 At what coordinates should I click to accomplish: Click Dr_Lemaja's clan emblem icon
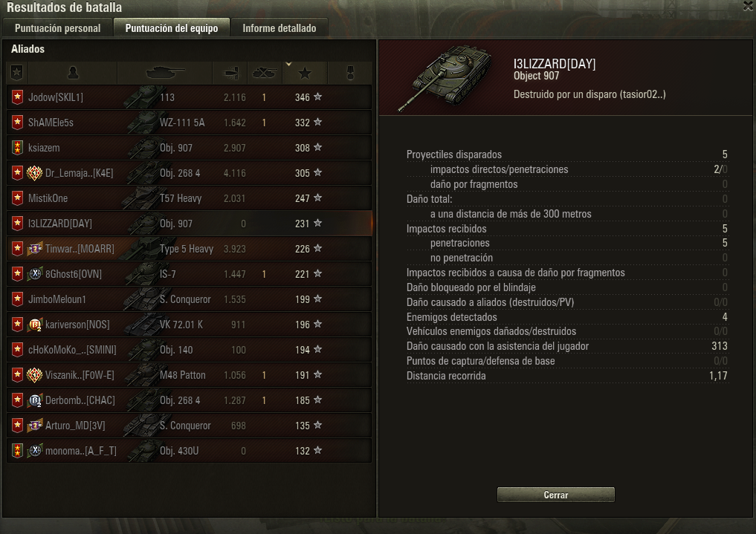[x=34, y=173]
